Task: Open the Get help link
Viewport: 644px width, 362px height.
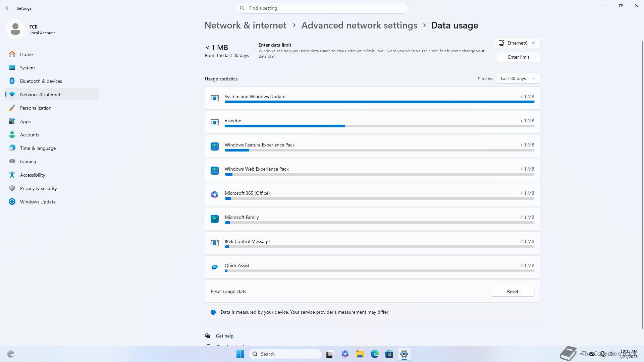Action: click(x=224, y=336)
